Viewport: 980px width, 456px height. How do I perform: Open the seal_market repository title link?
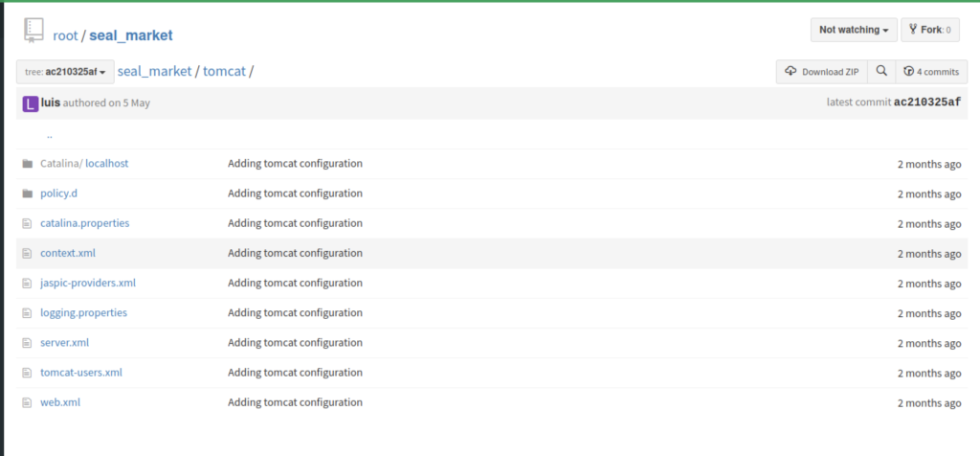(131, 35)
